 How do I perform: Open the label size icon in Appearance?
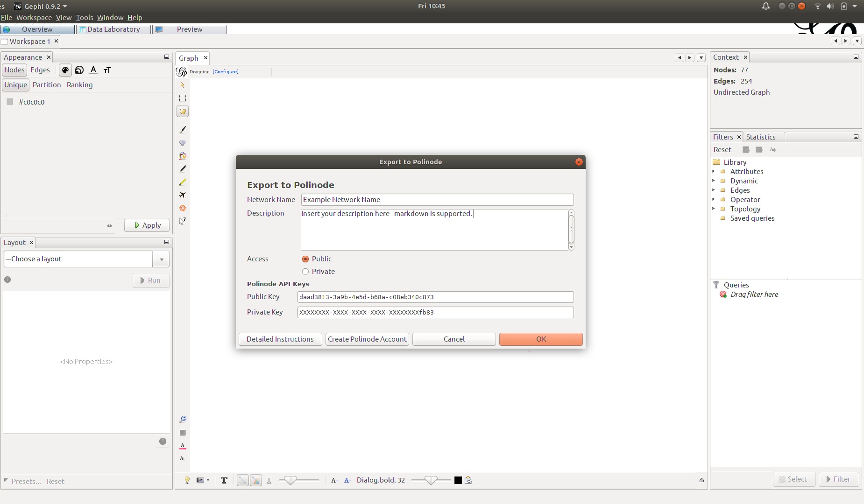coord(107,70)
